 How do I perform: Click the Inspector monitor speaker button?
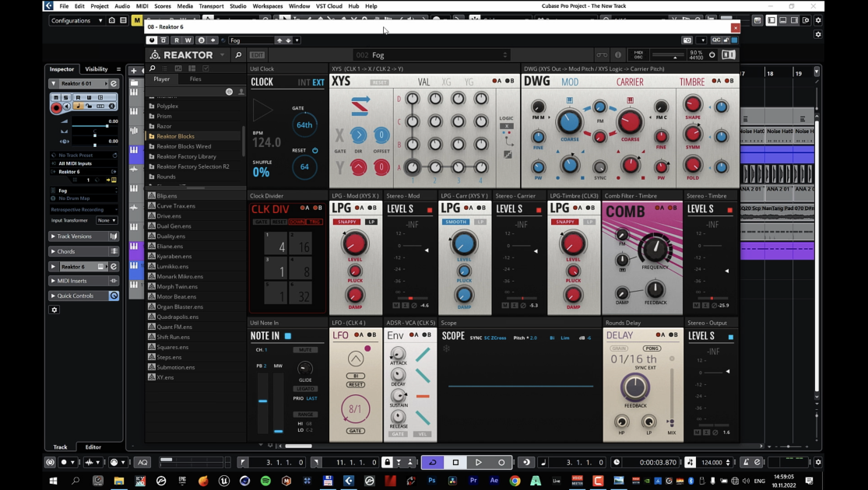(x=67, y=107)
